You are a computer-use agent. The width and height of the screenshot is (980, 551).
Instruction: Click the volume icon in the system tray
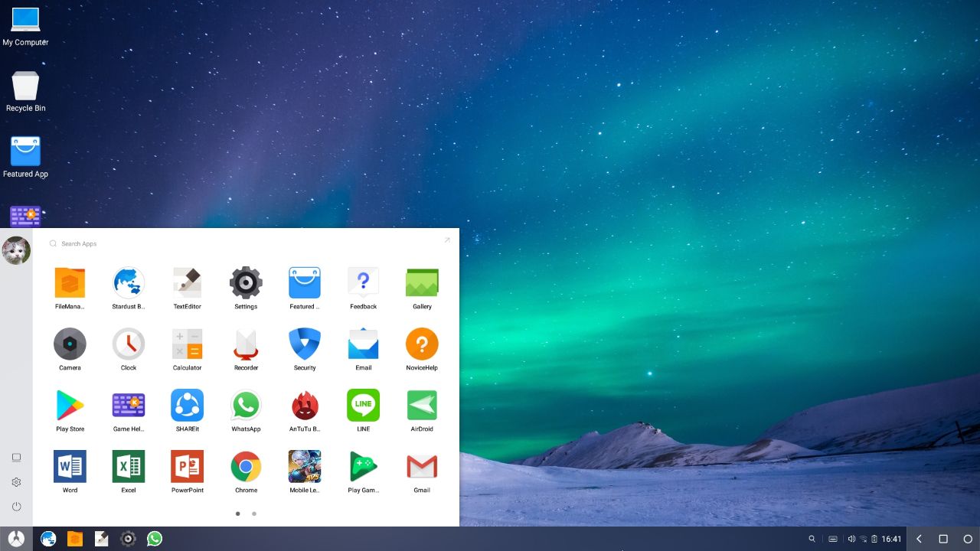pyautogui.click(x=851, y=539)
